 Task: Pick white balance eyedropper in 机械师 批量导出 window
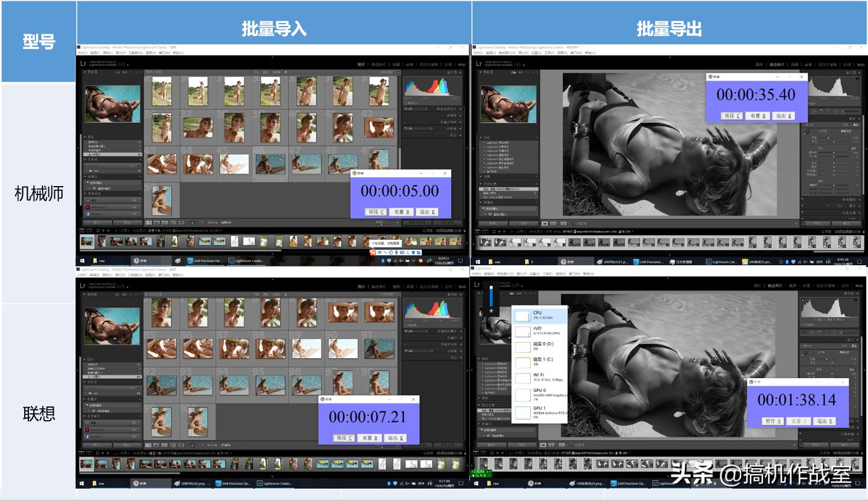tap(806, 134)
